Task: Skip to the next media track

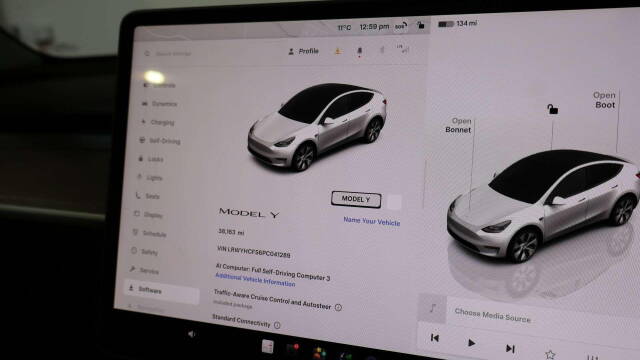Action: 510,349
